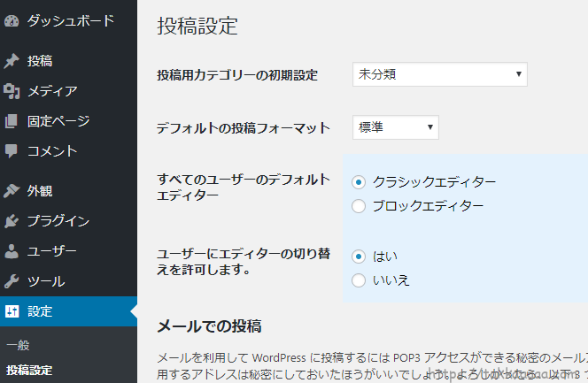Image resolution: width=588 pixels, height=383 pixels.
Task: Click the デフォルトの投稿フォーマット label
Action: point(244,128)
